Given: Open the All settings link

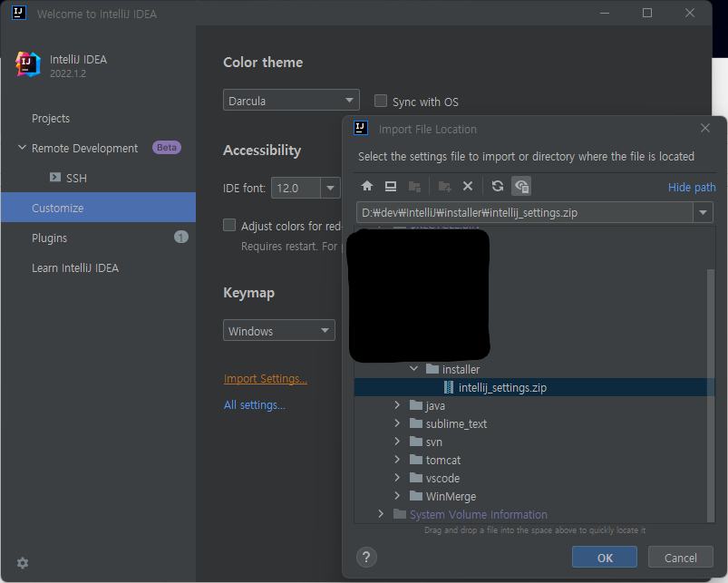Looking at the screenshot, I should [255, 404].
